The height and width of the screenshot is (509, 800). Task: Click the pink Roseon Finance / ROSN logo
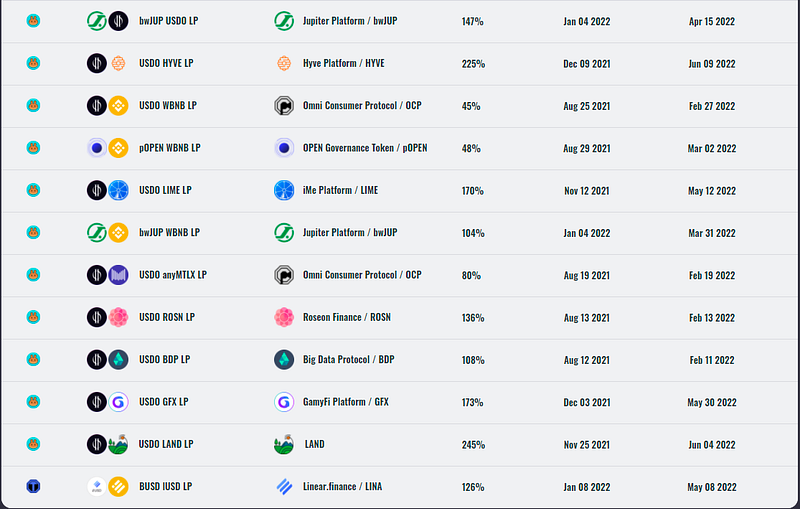point(283,317)
